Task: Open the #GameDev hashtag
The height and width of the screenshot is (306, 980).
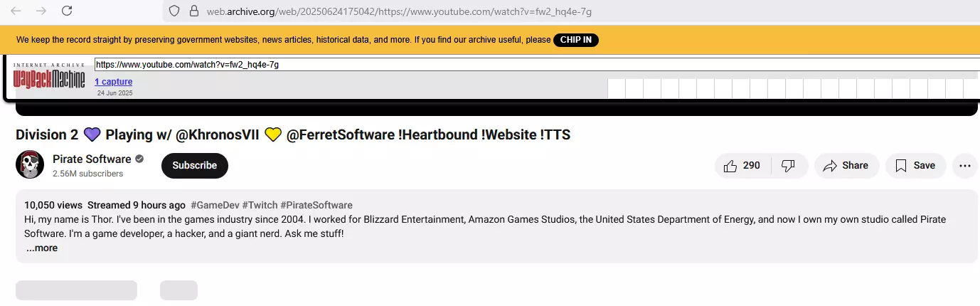Action: [x=215, y=205]
